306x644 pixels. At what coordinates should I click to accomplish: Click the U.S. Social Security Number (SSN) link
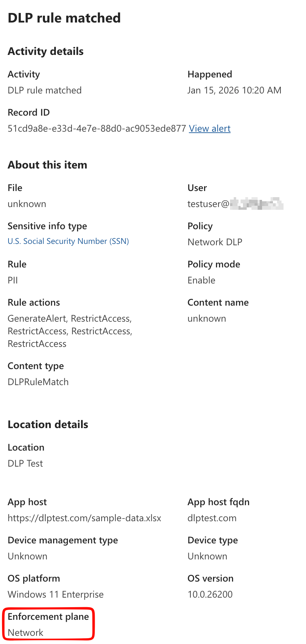pos(68,241)
